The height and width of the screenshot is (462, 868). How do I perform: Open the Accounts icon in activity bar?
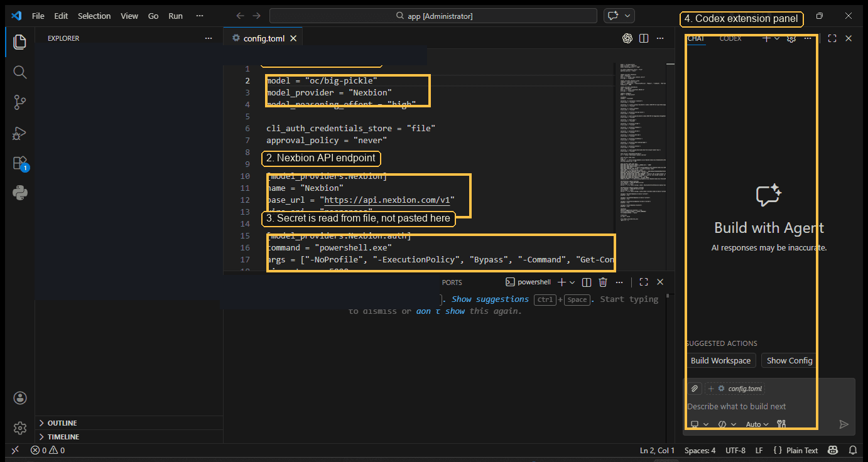(19, 398)
